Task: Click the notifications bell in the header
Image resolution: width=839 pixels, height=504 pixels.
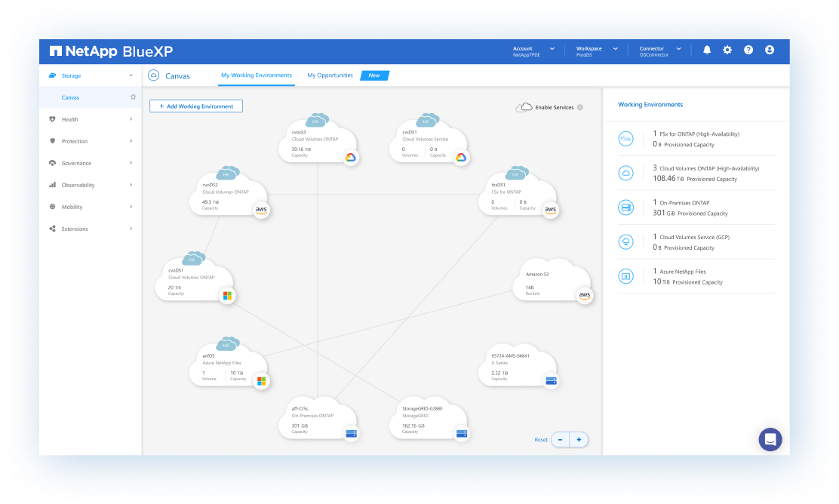Action: (706, 50)
